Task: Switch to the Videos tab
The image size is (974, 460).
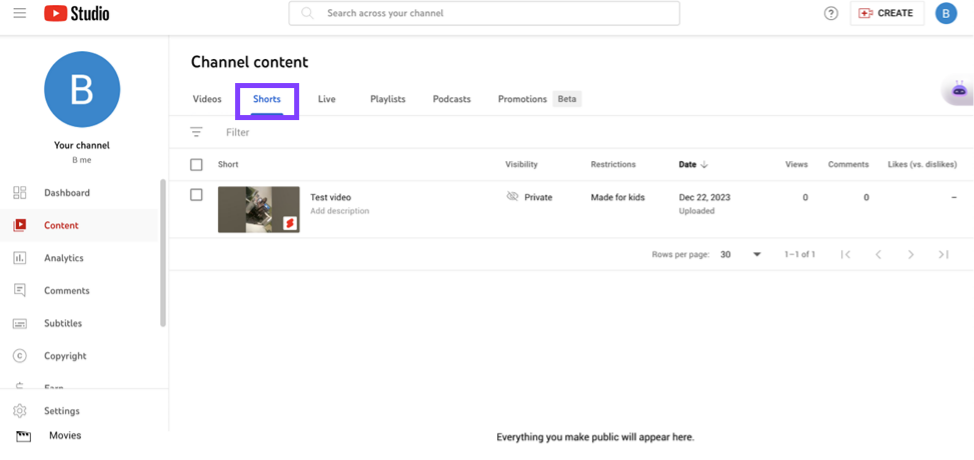Action: click(207, 99)
